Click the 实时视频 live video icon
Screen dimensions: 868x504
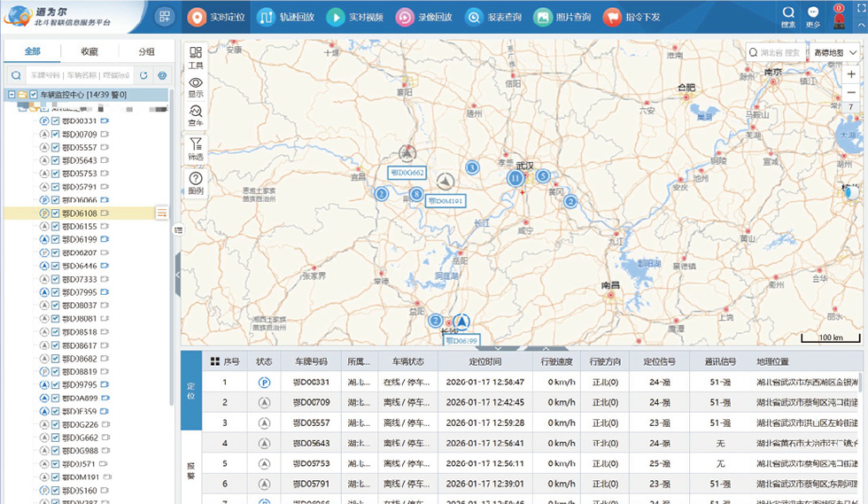pyautogui.click(x=335, y=17)
